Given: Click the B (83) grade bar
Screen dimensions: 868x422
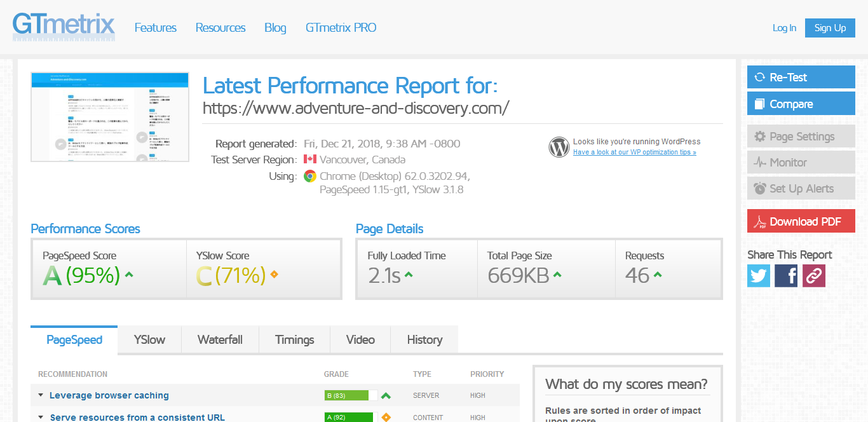Looking at the screenshot, I should coord(351,395).
